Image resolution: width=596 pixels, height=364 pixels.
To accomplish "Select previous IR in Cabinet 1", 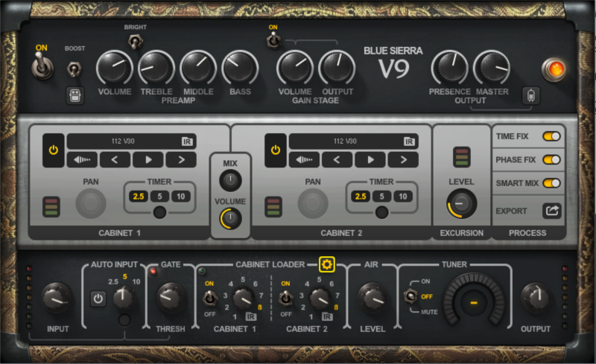I will [x=115, y=159].
